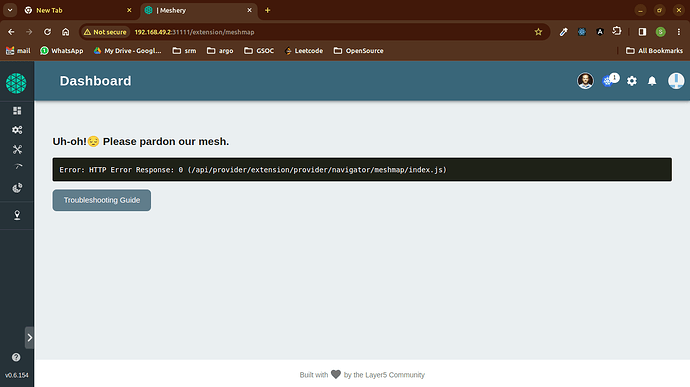Open Extensions pin icon in sidebar

[17, 215]
